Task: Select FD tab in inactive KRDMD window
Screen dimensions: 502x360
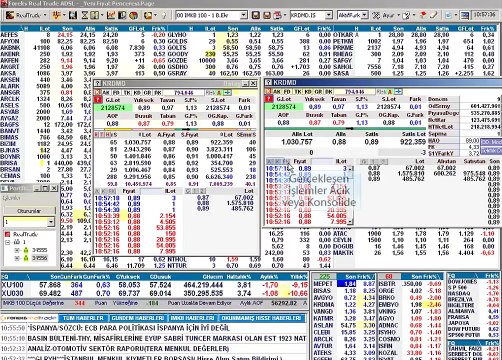Action: click(x=116, y=92)
